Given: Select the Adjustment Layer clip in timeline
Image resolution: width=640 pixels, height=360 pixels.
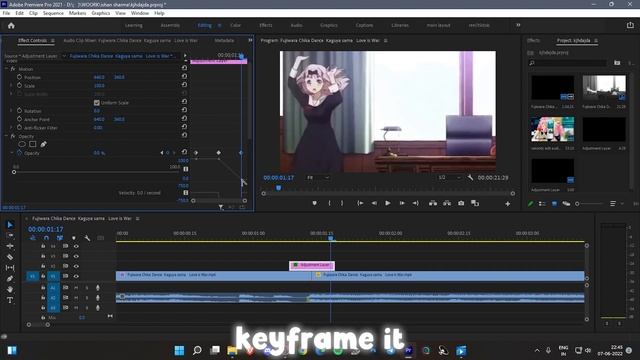Looking at the screenshot, I should pyautogui.click(x=312, y=265).
